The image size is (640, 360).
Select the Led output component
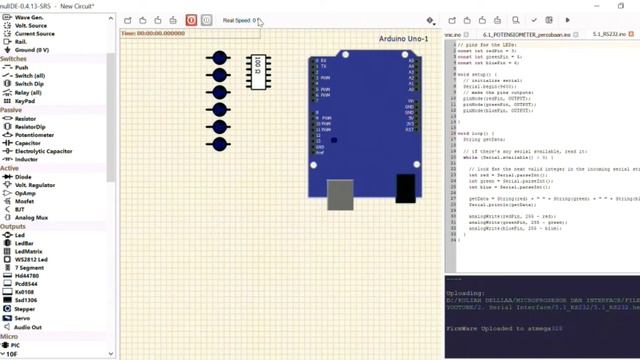coord(20,235)
